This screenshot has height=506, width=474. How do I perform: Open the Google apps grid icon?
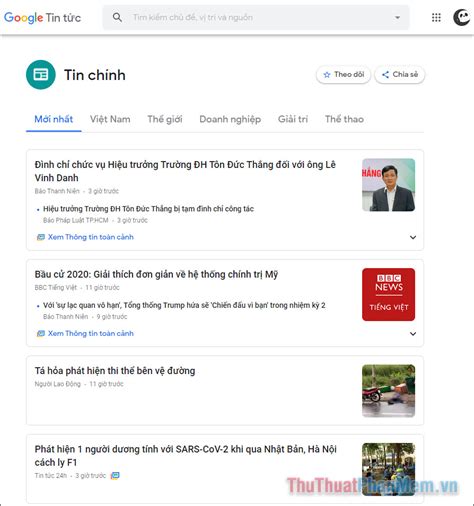coord(436,17)
